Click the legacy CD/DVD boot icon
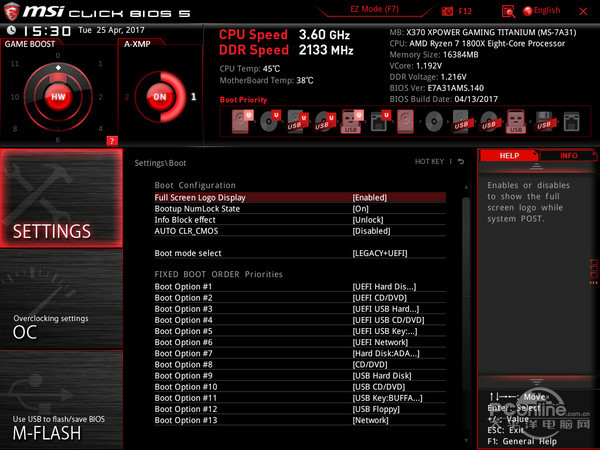600x450 pixels. (434, 122)
